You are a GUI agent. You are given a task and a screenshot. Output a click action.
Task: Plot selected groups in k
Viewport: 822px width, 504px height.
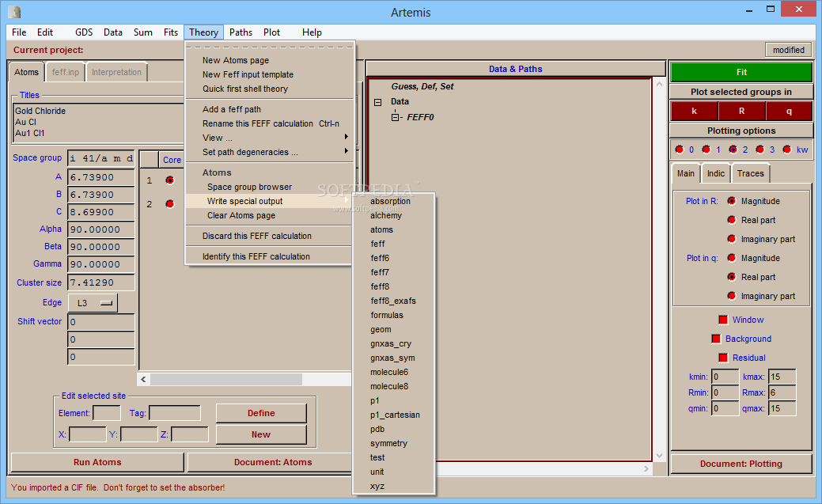click(x=694, y=112)
